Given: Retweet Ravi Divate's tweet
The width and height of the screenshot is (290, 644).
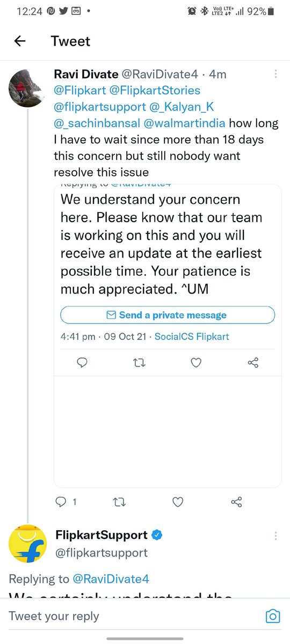Looking at the screenshot, I should 120,502.
